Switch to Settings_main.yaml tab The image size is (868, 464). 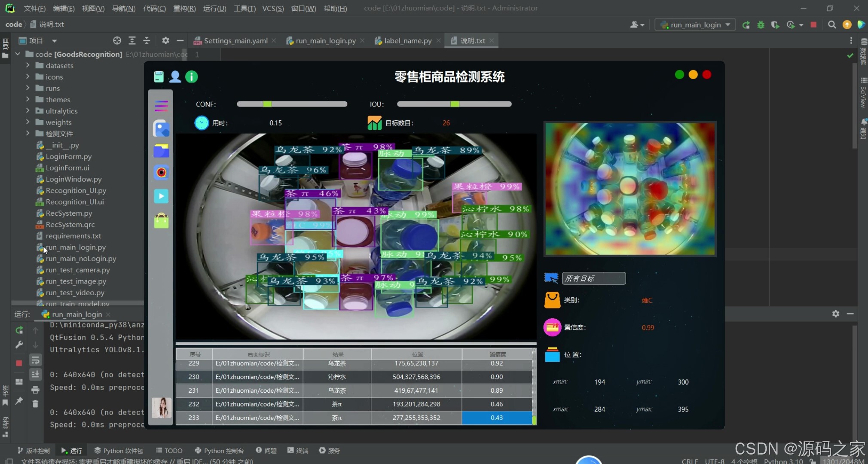pos(235,41)
